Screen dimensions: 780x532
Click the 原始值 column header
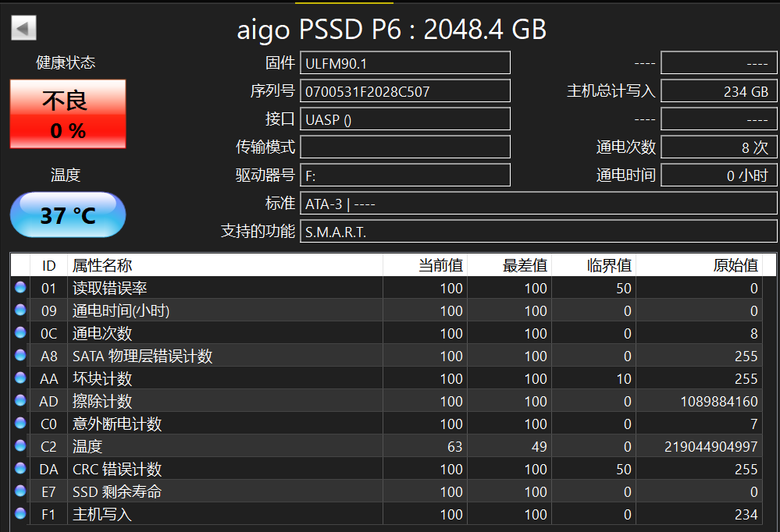[699, 265]
